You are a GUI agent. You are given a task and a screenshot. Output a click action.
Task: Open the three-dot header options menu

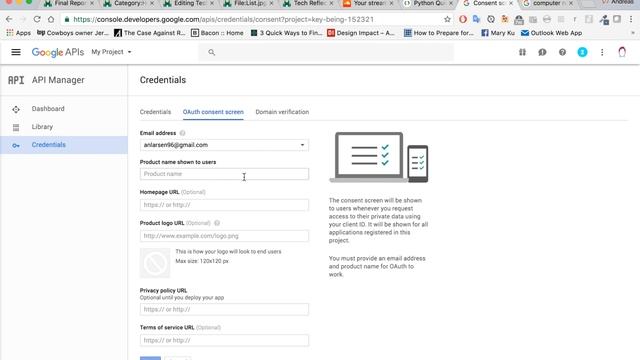pos(602,52)
